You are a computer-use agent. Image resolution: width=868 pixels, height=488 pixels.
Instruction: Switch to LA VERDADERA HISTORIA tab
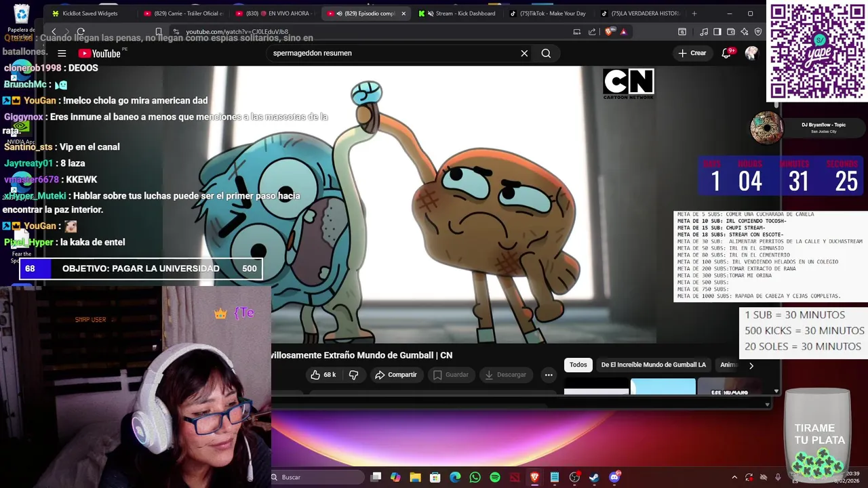tap(640, 14)
